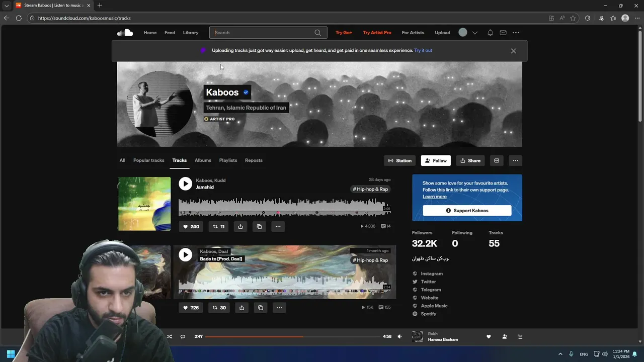Open profile more options ellipsis

click(515, 161)
